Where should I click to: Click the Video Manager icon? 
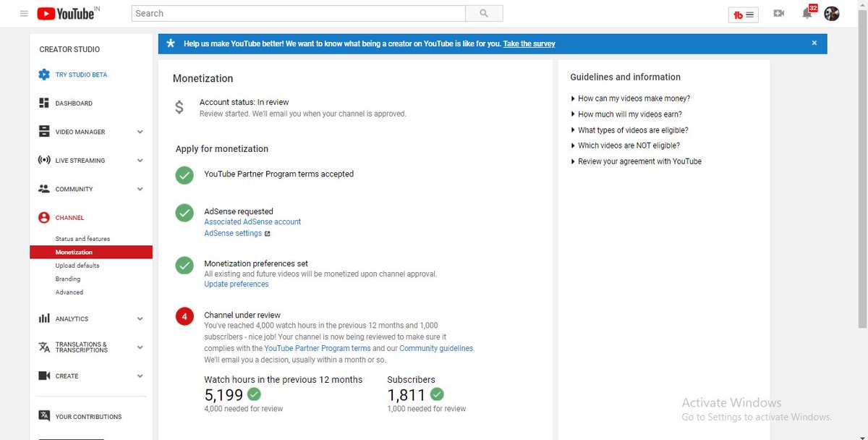(x=44, y=132)
